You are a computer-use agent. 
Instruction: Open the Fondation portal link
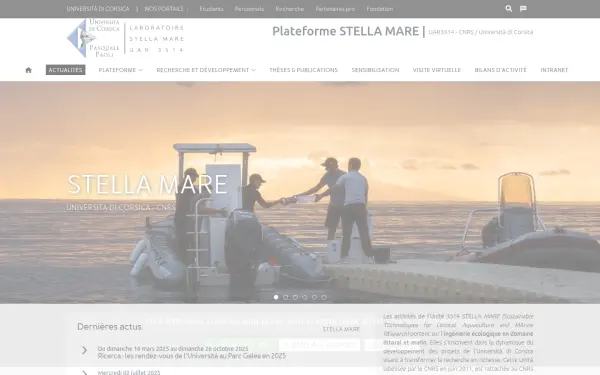tap(380, 9)
